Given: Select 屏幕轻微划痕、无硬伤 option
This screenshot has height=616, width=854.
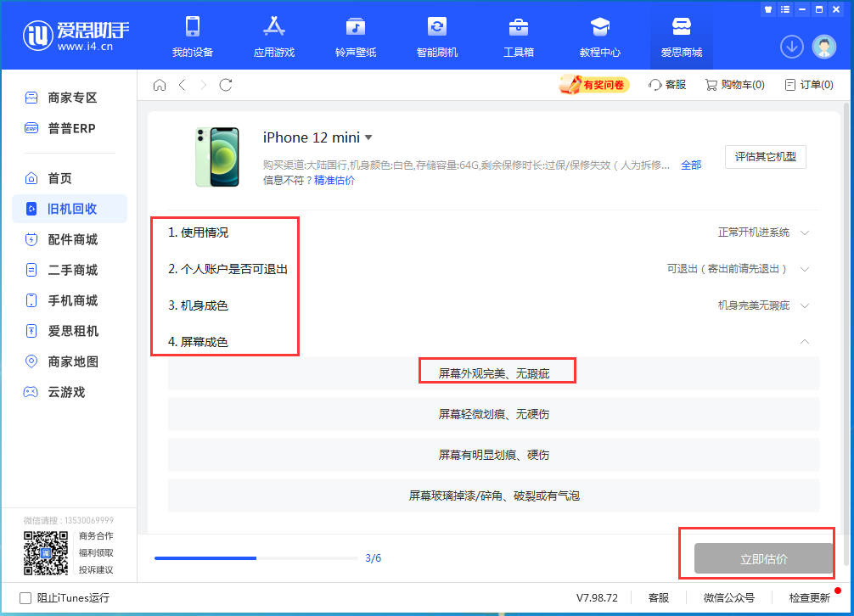Looking at the screenshot, I should tap(493, 414).
